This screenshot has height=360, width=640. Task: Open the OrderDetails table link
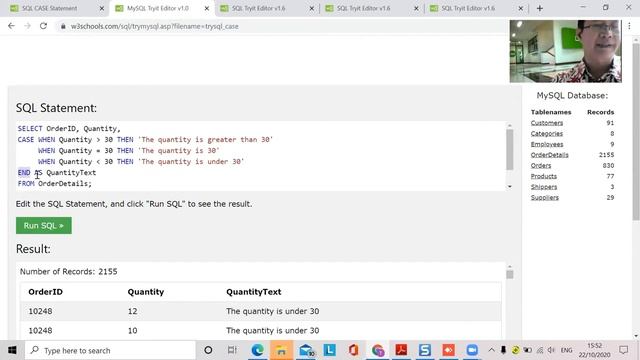coord(549,155)
